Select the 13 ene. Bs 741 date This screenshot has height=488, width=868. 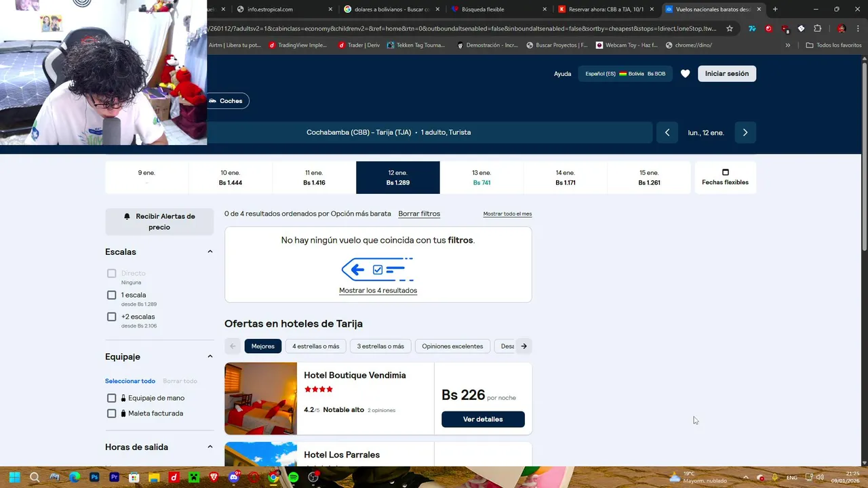tap(481, 178)
